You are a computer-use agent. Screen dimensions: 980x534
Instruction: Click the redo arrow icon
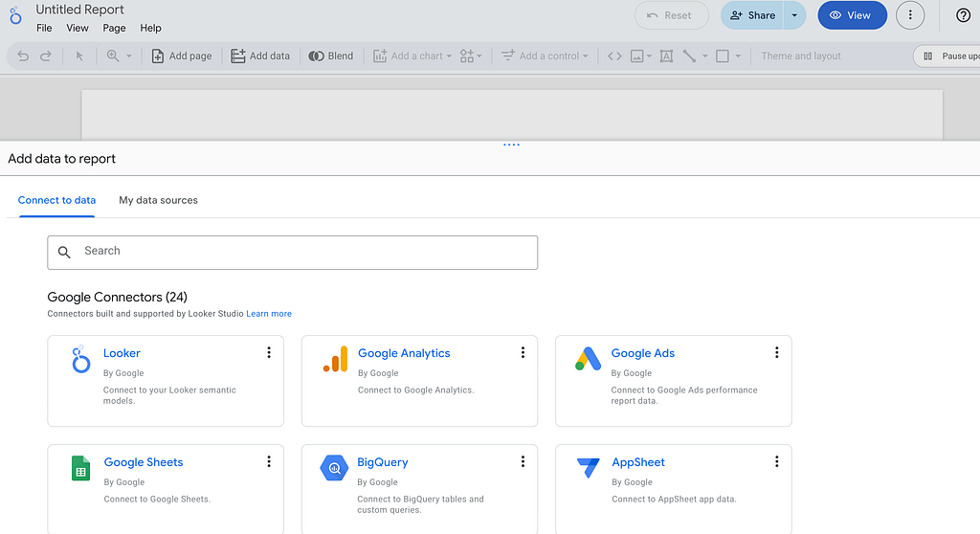tap(46, 56)
